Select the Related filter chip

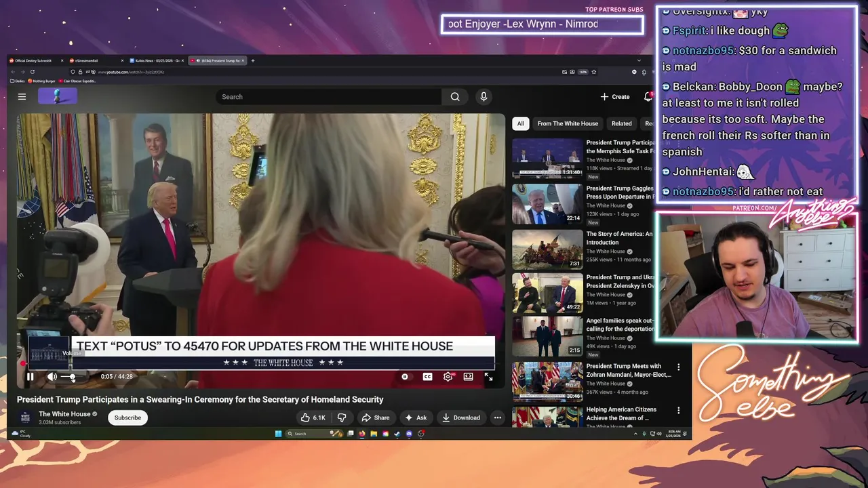621,123
